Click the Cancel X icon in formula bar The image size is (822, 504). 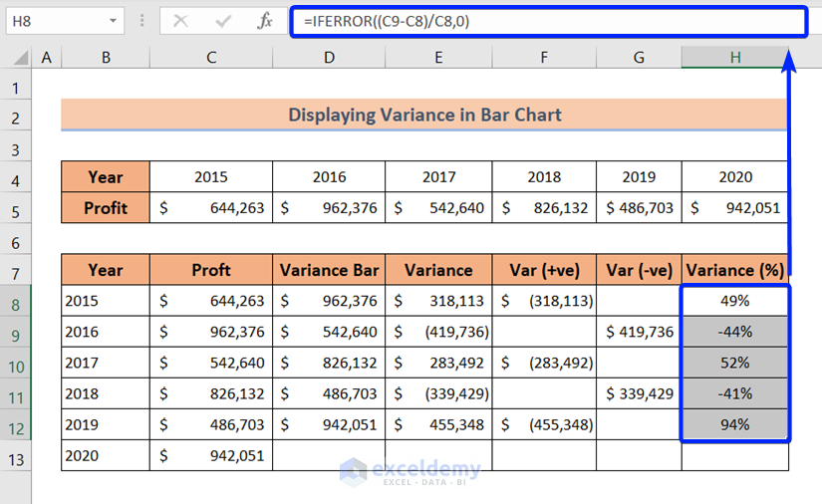[180, 21]
